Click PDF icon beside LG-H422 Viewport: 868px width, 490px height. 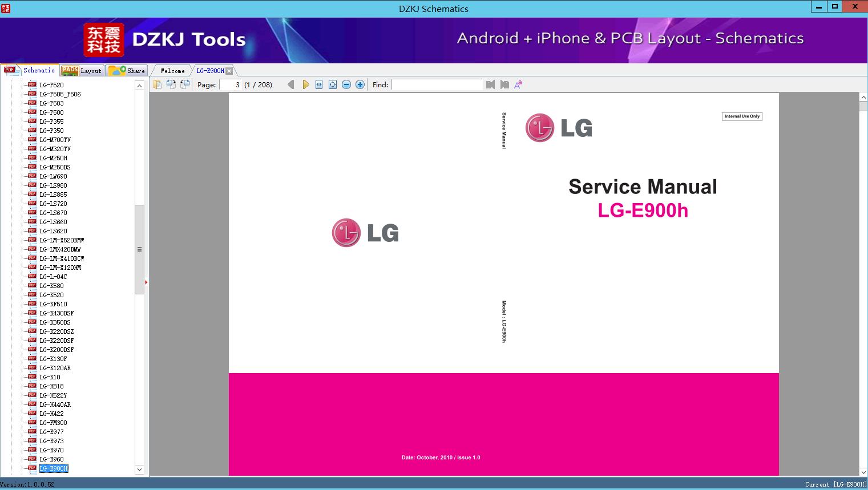(x=32, y=413)
